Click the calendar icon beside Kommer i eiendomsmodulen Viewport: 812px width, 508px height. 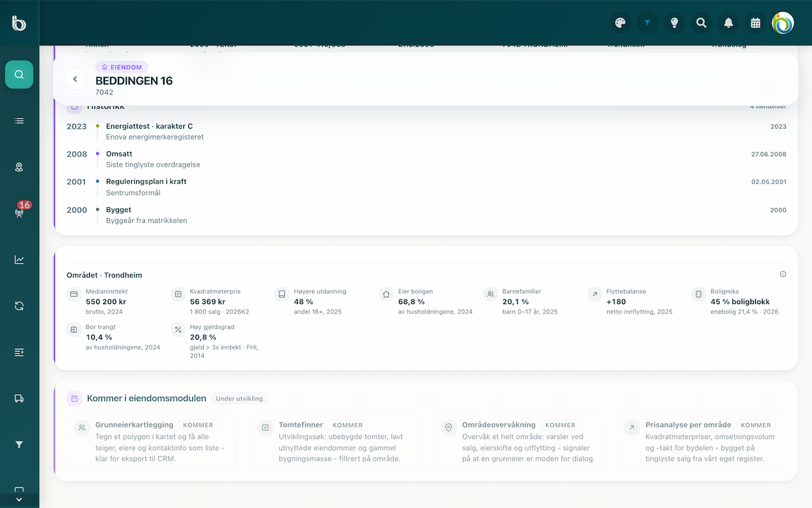[x=74, y=398]
